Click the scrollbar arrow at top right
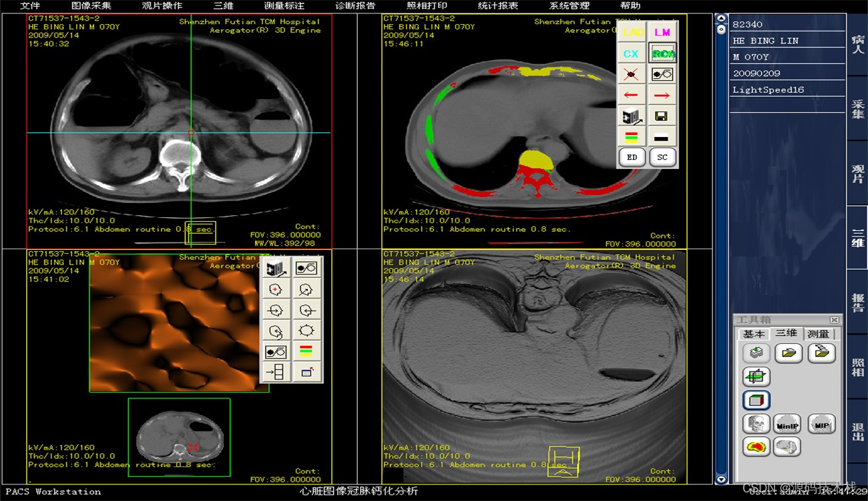 [720, 18]
